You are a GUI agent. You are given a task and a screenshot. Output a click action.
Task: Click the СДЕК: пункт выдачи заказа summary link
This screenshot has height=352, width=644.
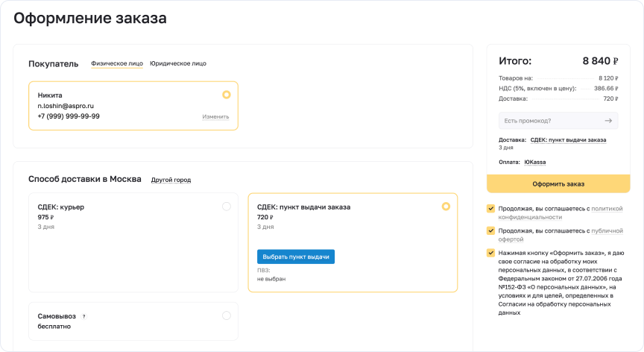click(568, 140)
